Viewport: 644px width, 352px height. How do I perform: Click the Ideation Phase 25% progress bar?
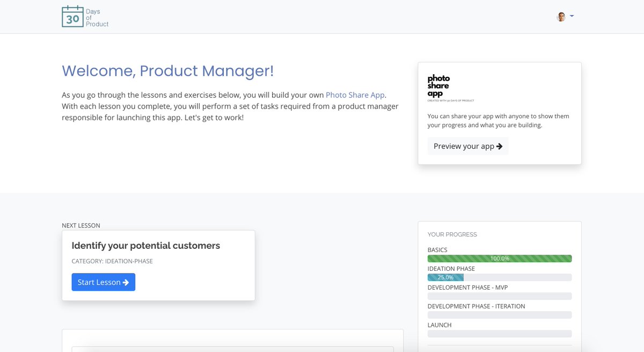(500, 277)
